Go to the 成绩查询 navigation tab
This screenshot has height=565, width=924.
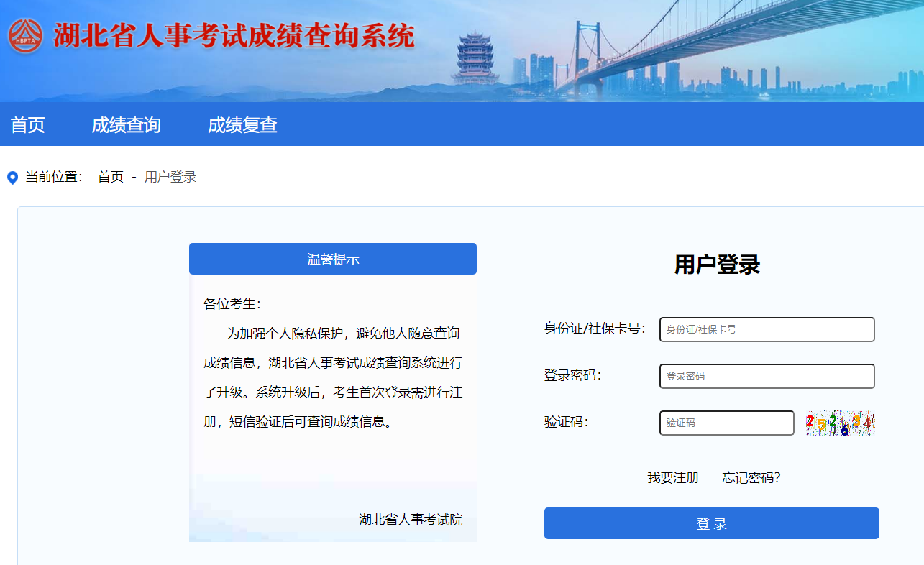point(126,125)
